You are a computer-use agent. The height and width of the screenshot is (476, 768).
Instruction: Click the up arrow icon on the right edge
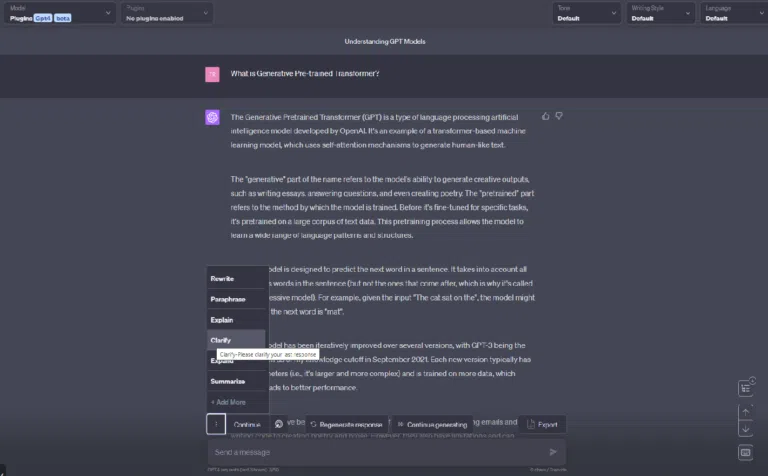point(745,412)
